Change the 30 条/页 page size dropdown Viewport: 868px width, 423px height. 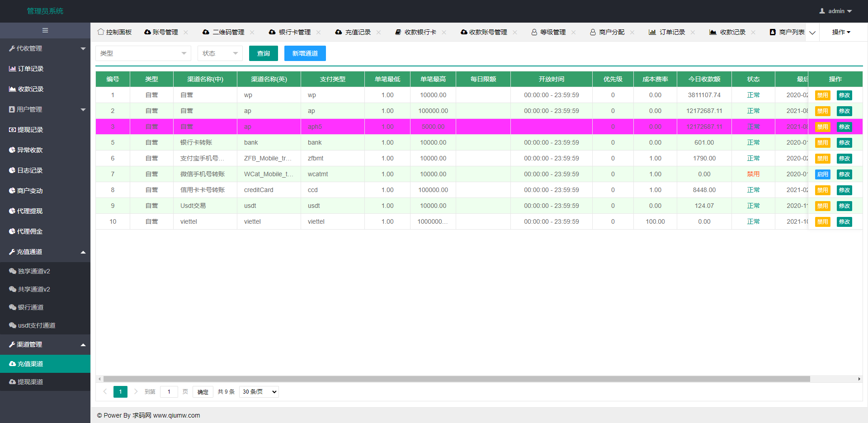pos(259,392)
